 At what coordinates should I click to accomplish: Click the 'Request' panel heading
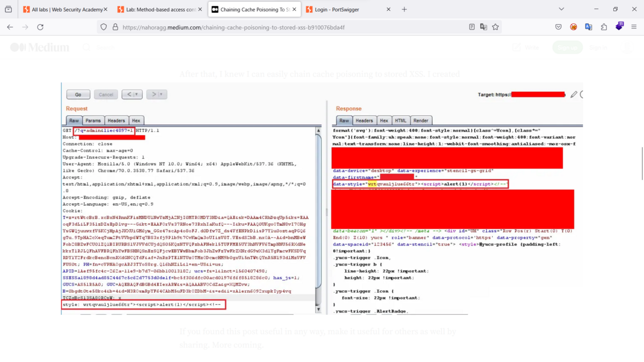77,108
